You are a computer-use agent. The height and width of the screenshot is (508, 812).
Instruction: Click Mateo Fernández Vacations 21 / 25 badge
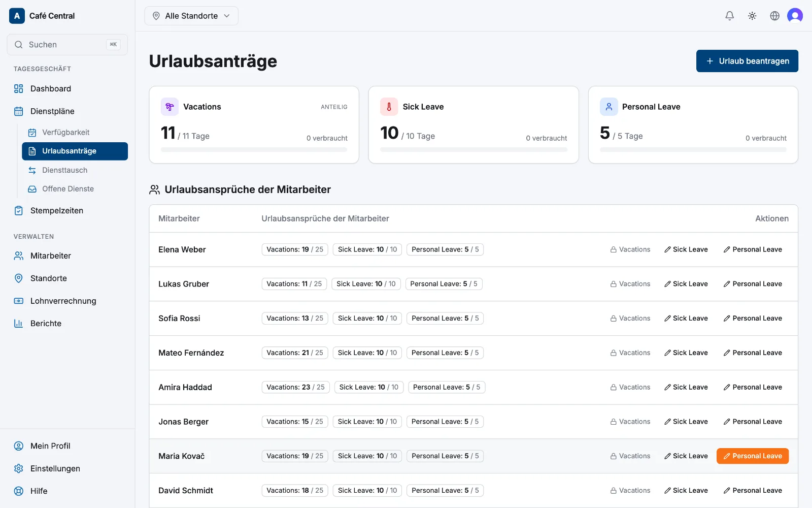295,353
